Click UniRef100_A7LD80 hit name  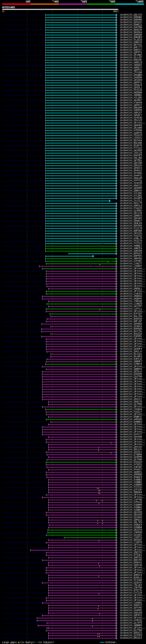pos(131,98)
